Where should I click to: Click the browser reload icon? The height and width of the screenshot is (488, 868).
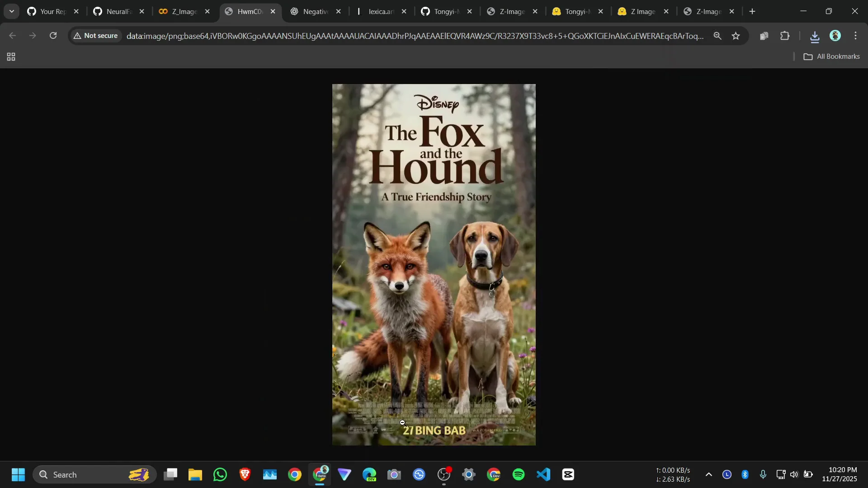53,36
